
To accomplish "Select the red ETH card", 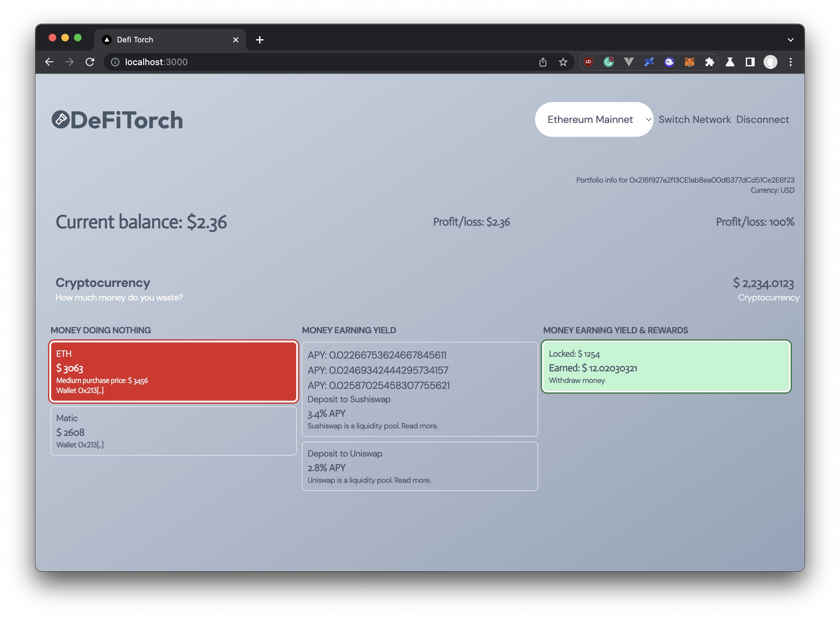I will [173, 372].
